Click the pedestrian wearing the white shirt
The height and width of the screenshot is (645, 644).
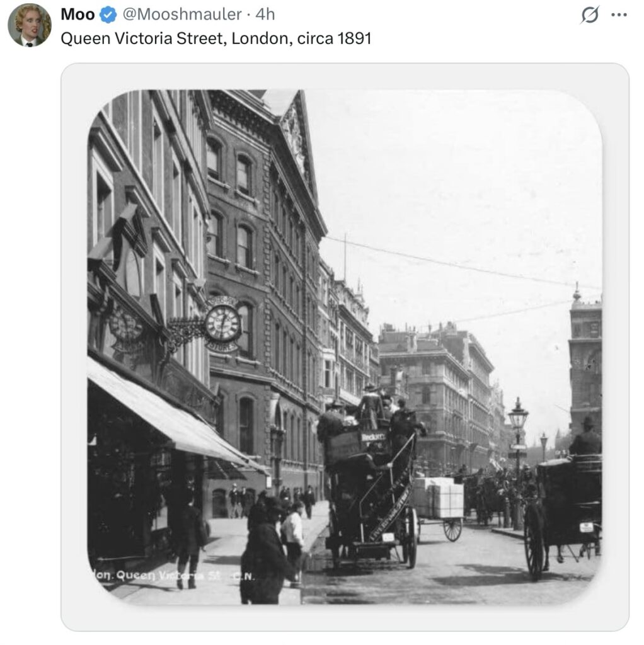click(x=293, y=537)
